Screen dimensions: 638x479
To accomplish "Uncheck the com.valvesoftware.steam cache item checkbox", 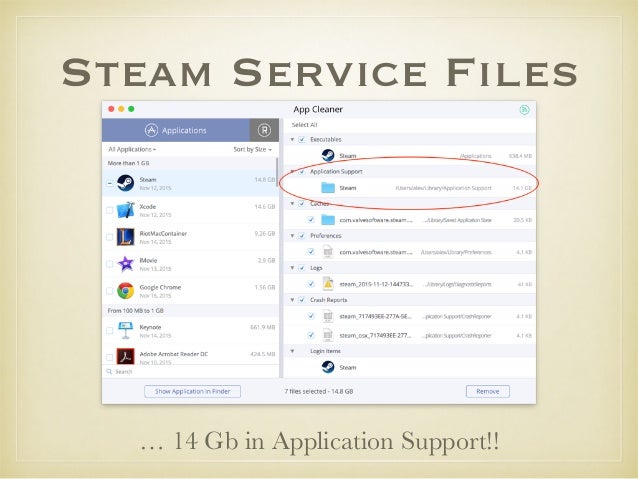I will click(x=311, y=220).
